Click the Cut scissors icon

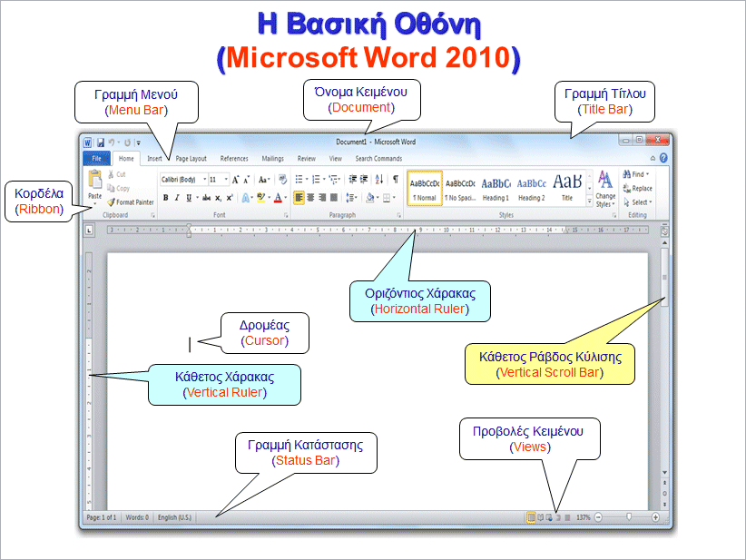pos(112,174)
